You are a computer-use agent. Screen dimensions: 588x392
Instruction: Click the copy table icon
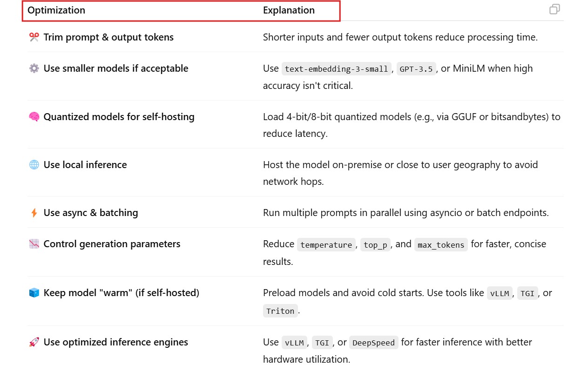[554, 9]
